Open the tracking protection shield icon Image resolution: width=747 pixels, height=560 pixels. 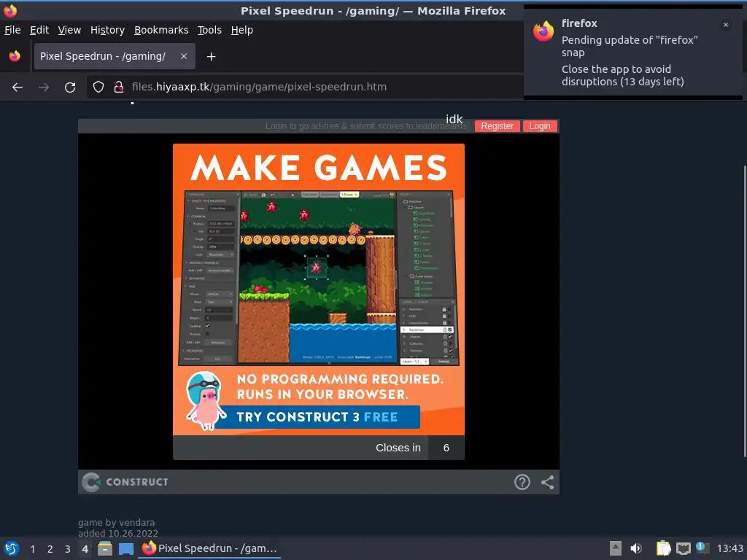point(98,87)
